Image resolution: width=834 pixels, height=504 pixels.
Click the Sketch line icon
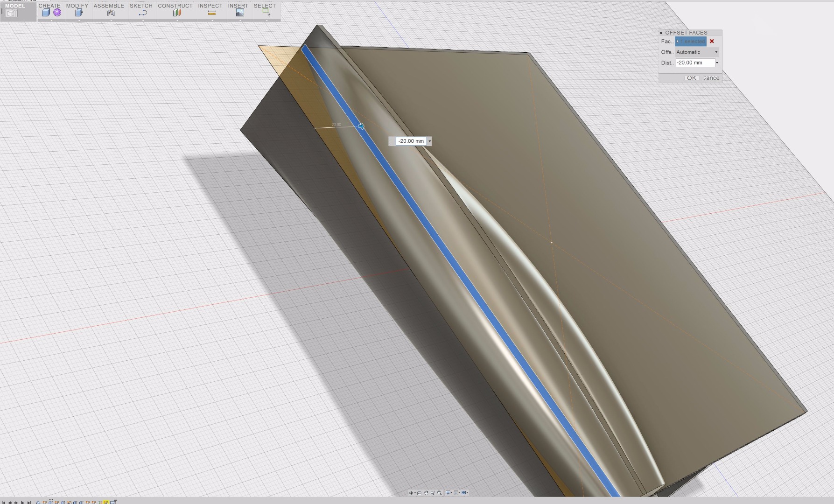[x=142, y=13]
